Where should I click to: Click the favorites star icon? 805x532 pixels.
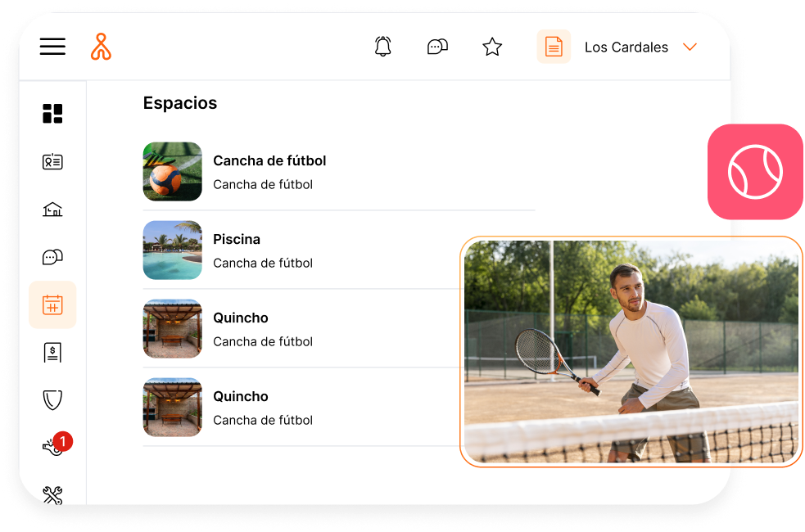tap(491, 47)
